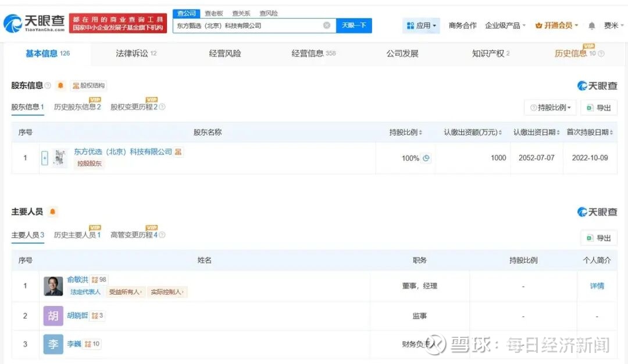The width and height of the screenshot is (628, 364).
Task: Open the 开通会员 dropdown
Action: click(x=556, y=26)
